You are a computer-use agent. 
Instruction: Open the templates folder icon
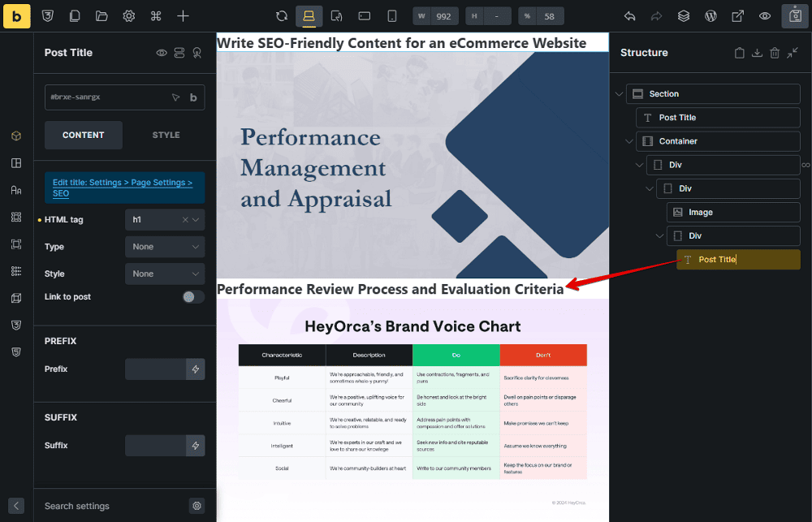(101, 15)
